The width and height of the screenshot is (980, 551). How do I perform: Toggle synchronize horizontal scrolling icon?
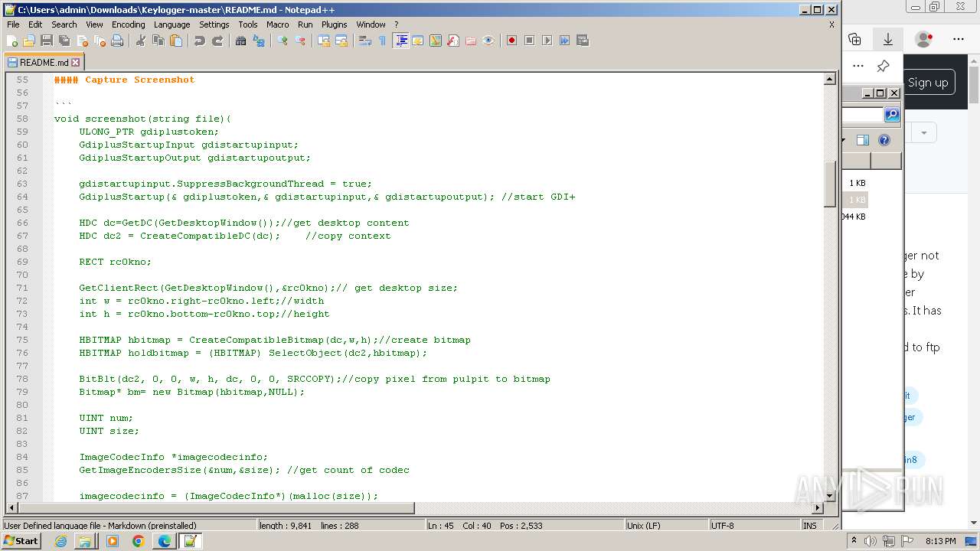[341, 41]
